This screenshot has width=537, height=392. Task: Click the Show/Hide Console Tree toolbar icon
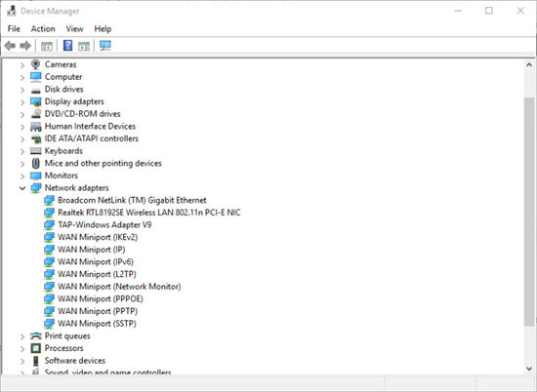47,46
